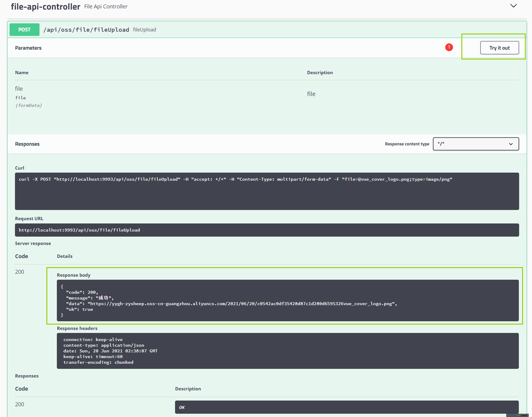Open the Response content type dropdown

pos(476,144)
